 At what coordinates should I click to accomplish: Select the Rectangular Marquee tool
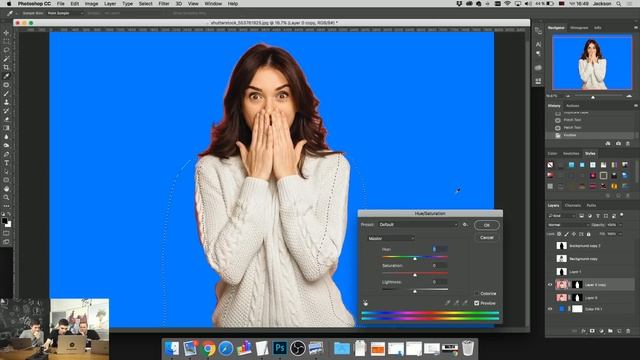point(6,42)
